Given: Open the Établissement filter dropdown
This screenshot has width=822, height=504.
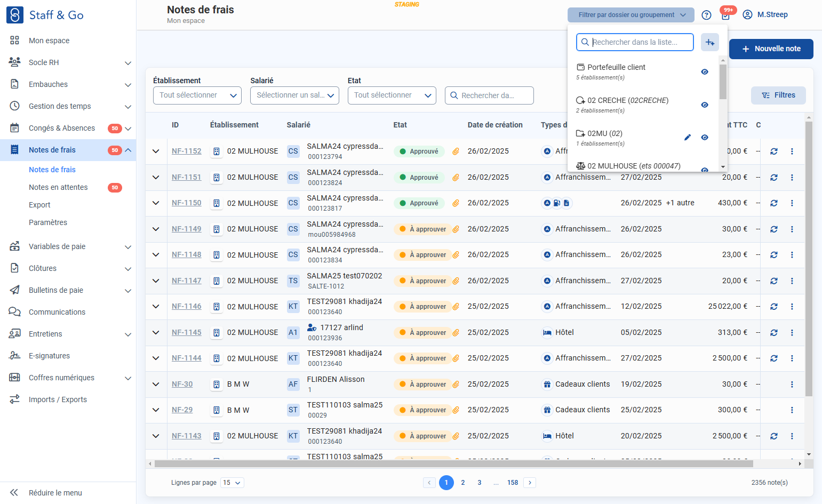Looking at the screenshot, I should tap(197, 95).
